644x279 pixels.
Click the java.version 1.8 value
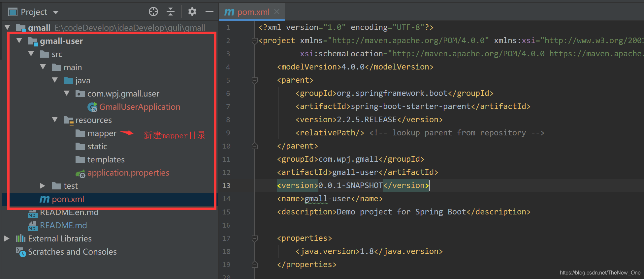pos(367,252)
